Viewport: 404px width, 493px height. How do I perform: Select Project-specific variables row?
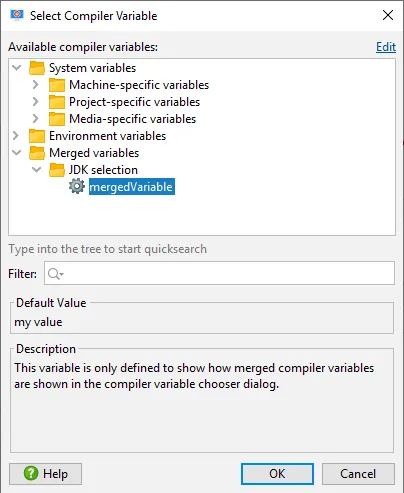[134, 102]
